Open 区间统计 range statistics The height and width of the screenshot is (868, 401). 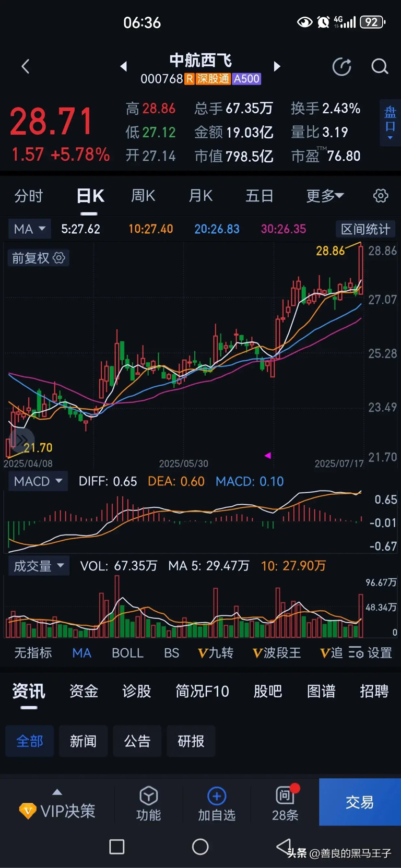pyautogui.click(x=365, y=229)
